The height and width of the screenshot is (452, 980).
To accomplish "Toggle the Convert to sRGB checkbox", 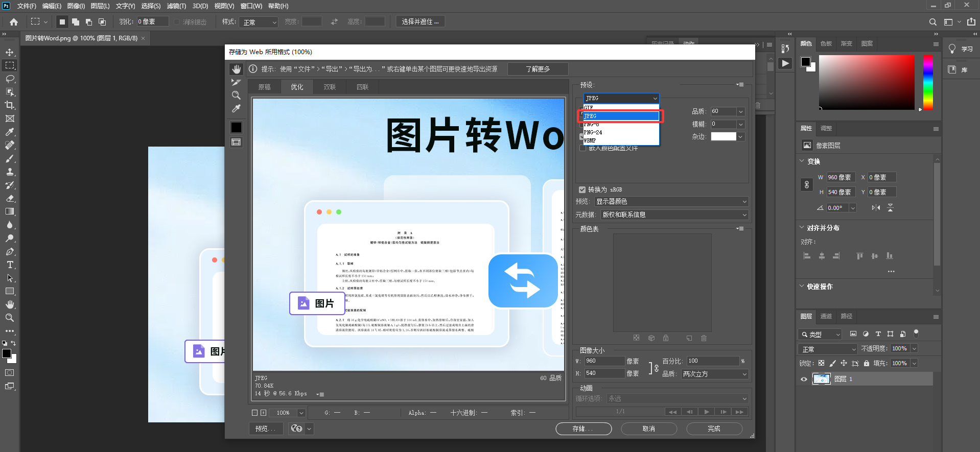I will [582, 189].
